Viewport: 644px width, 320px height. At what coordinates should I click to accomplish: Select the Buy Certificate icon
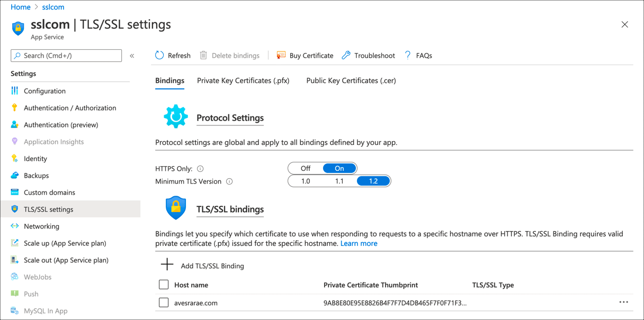click(x=281, y=55)
